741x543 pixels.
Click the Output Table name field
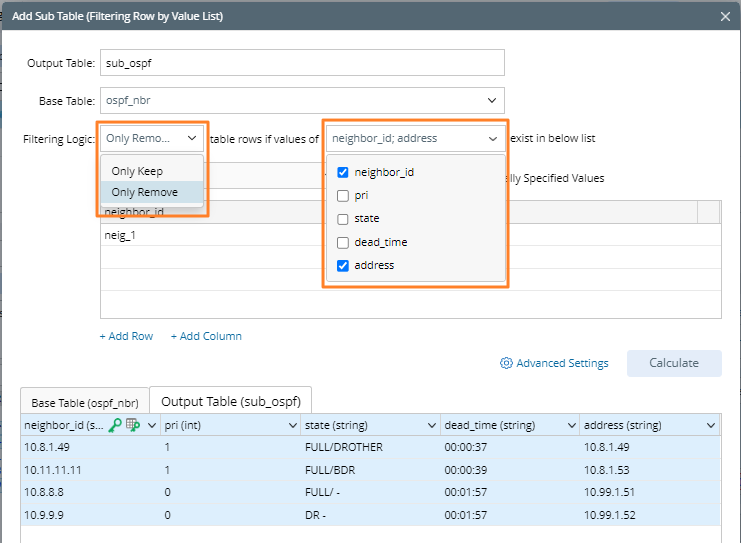click(300, 63)
